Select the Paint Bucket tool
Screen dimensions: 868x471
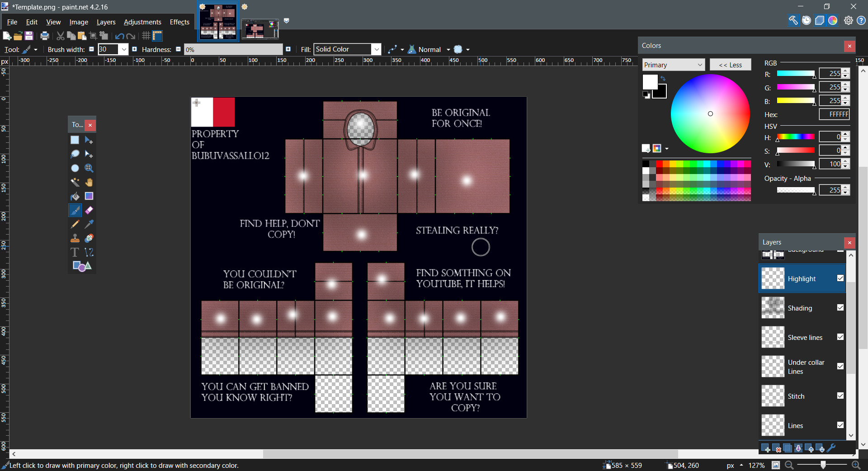click(75, 196)
